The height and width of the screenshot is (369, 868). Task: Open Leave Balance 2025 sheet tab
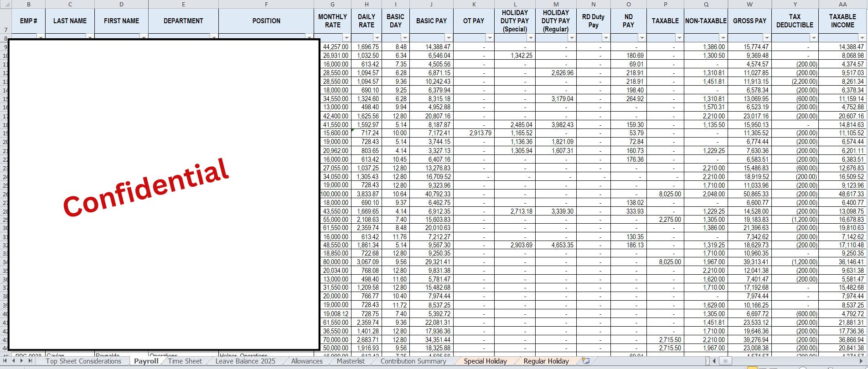(245, 361)
